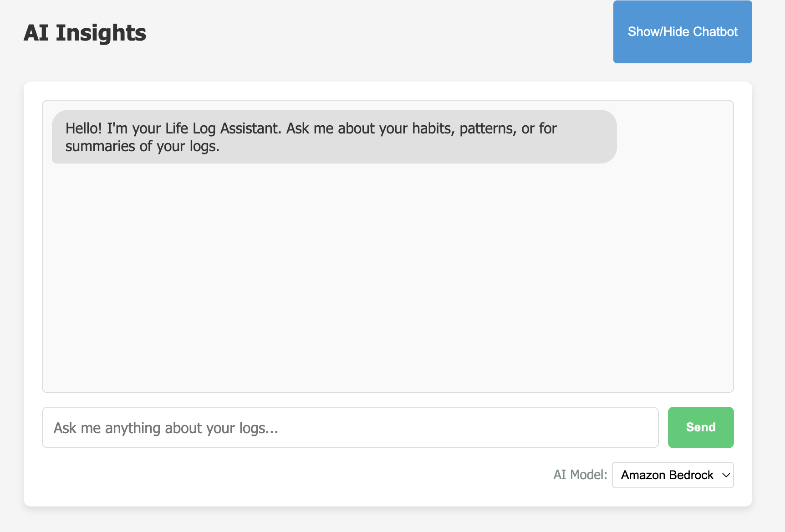Click the AI Insights page heading
The width and height of the screenshot is (785, 532).
point(85,33)
